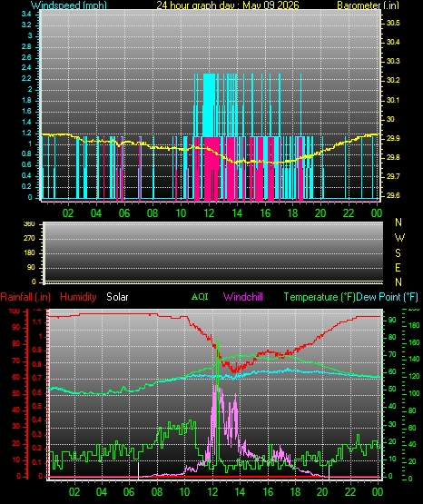
Task: Click the 1.4 windspeed axis value
Action: 26,123
